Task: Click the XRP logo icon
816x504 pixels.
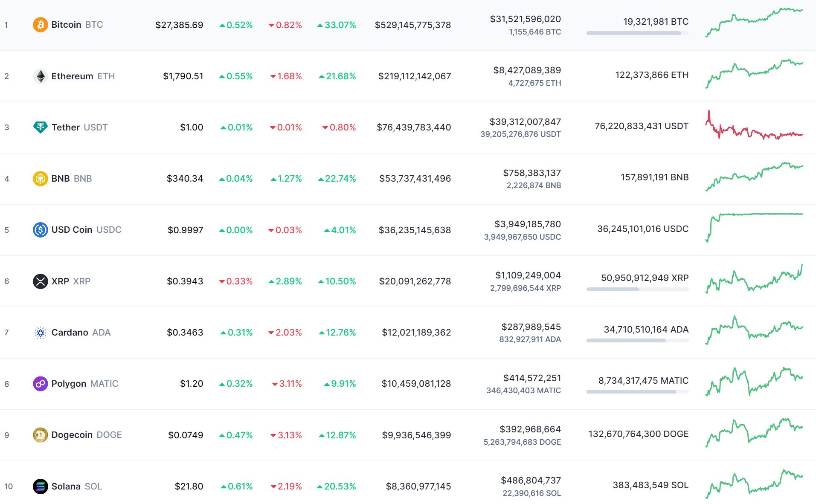Action: (41, 281)
